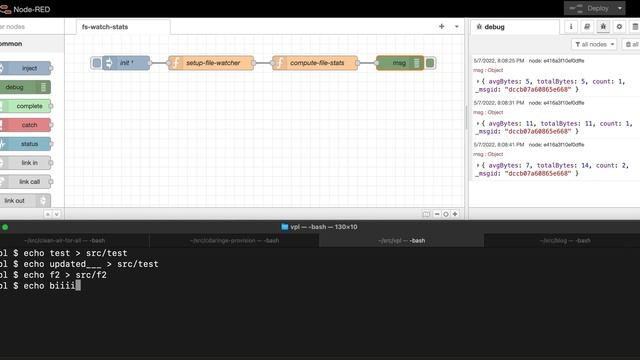Collapse all palette categories arrow
The image size is (640, 360).
48,214
